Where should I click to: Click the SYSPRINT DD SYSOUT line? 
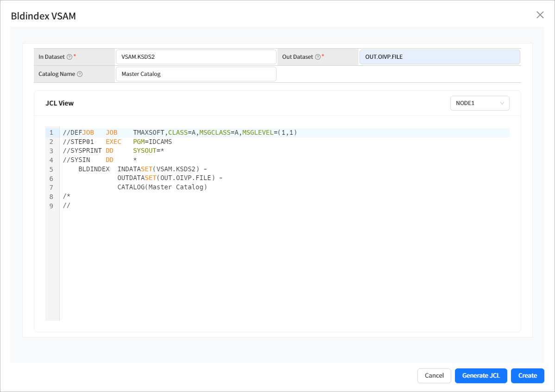[114, 151]
